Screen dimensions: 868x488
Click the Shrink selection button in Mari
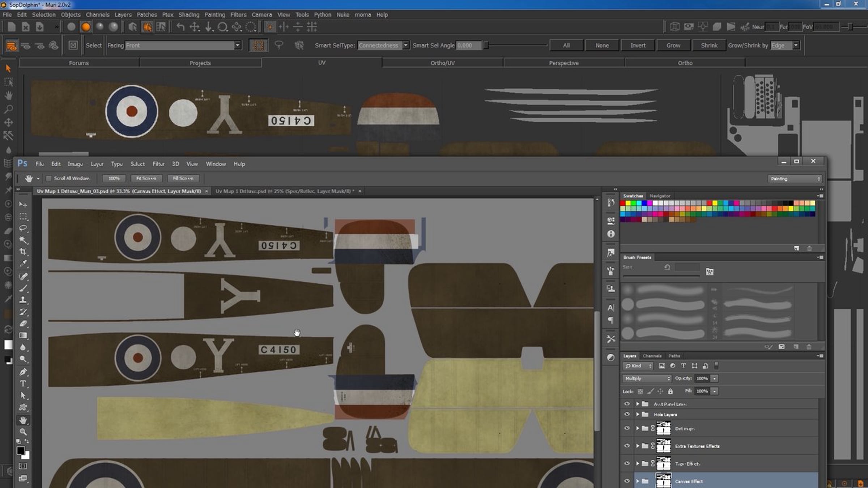[709, 46]
